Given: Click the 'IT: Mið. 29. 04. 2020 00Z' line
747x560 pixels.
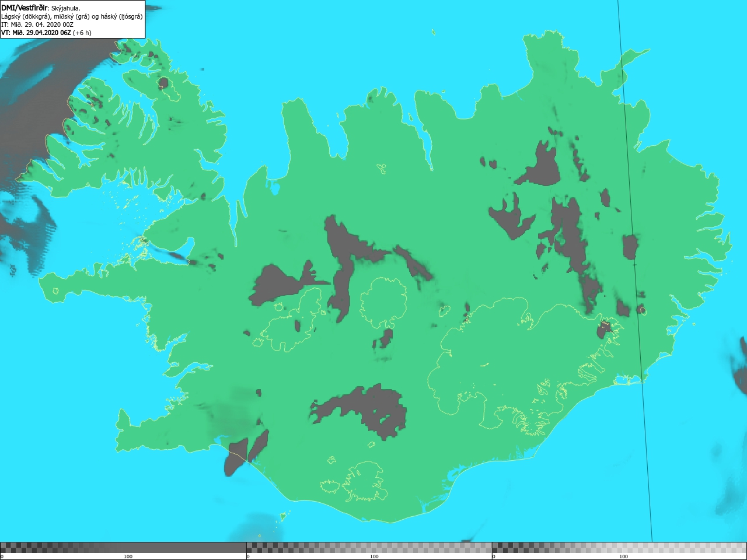Looking at the screenshot, I should [37, 24].
